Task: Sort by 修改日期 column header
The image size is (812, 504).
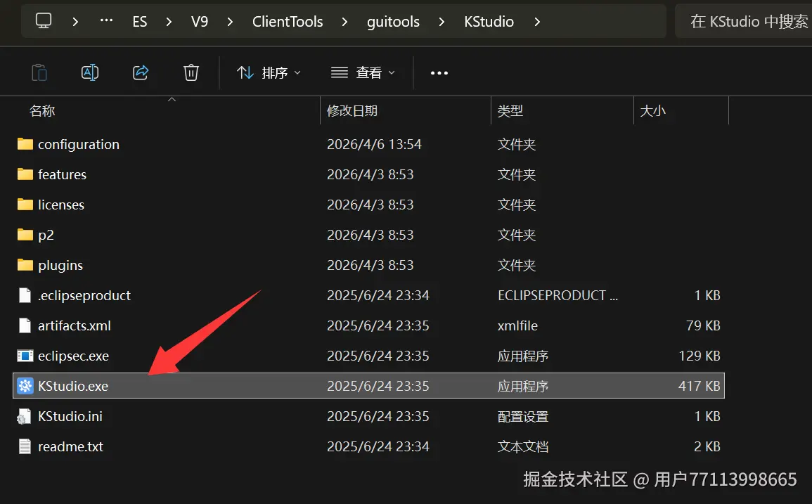Action: (x=352, y=111)
